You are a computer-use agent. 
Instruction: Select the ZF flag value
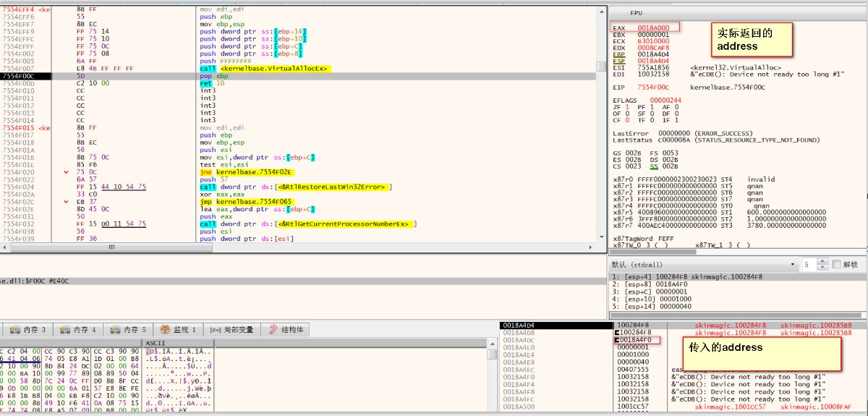pyautogui.click(x=627, y=107)
